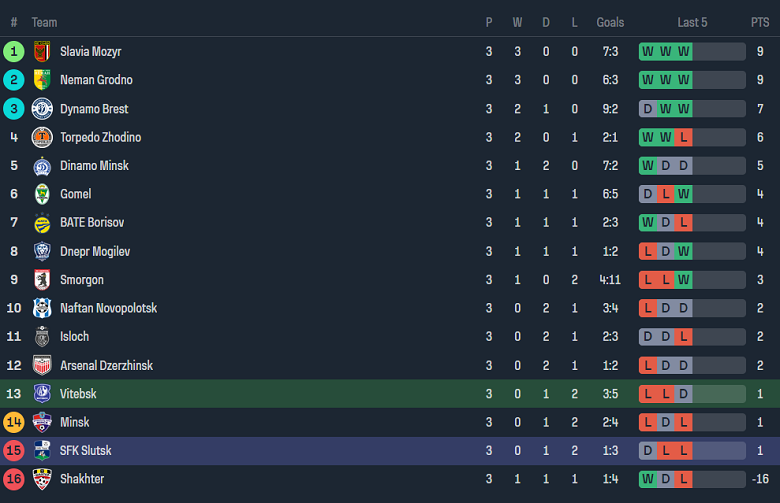Click the Team column header
Viewport: 780px width, 503px height.
click(x=44, y=22)
